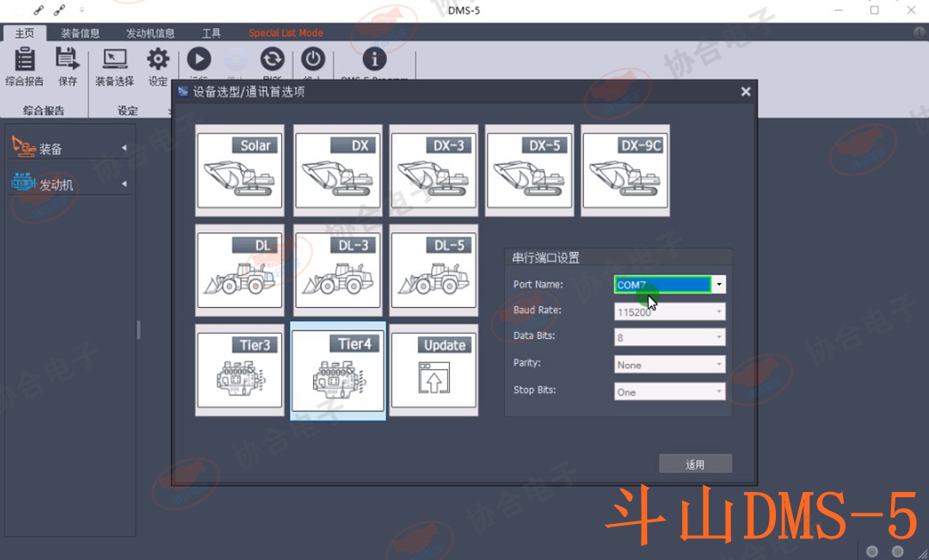The image size is (929, 560).
Task: Open the Parity None dropdown
Action: click(x=669, y=365)
